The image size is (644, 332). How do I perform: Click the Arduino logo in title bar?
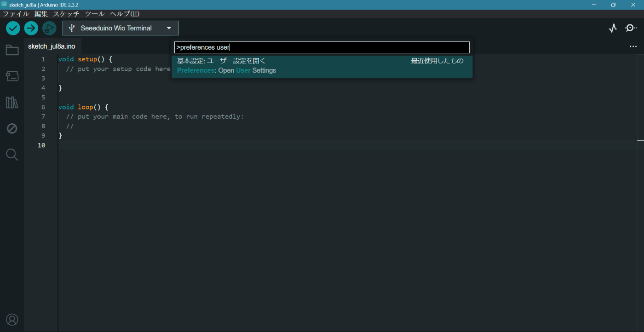tap(4, 5)
